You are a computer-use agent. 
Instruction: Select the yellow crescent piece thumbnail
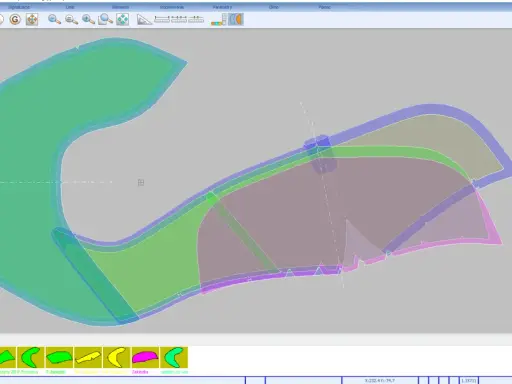117,357
